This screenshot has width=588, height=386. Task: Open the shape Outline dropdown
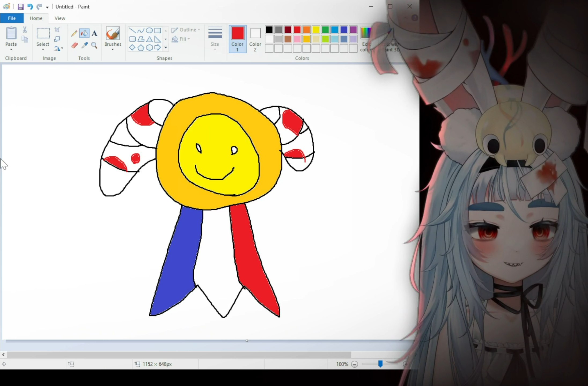point(186,30)
